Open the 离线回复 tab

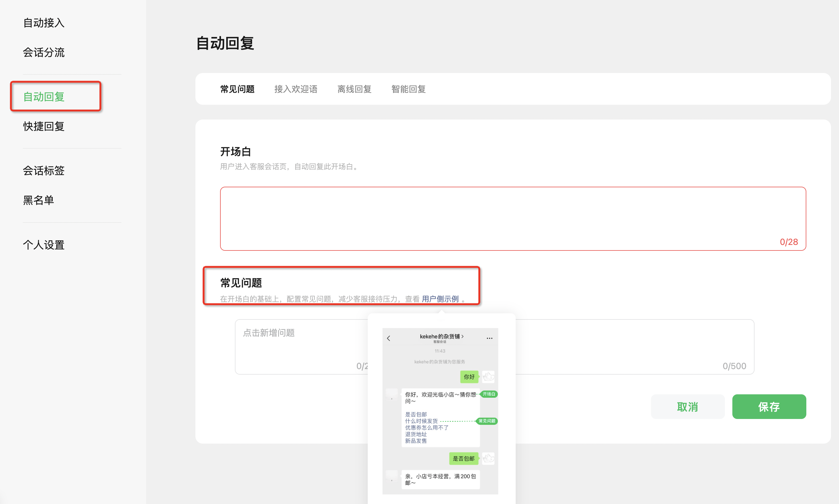(354, 89)
